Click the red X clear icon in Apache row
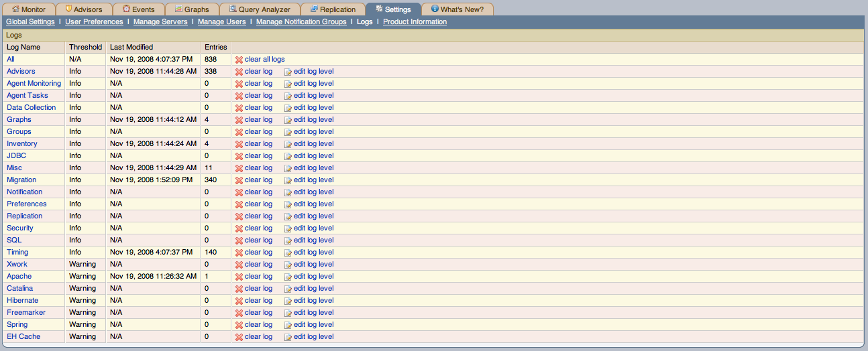Image resolution: width=868 pixels, height=351 pixels. [x=239, y=277]
